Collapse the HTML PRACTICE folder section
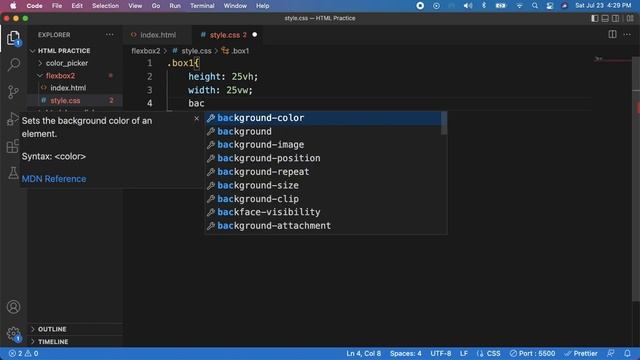 (76, 51)
